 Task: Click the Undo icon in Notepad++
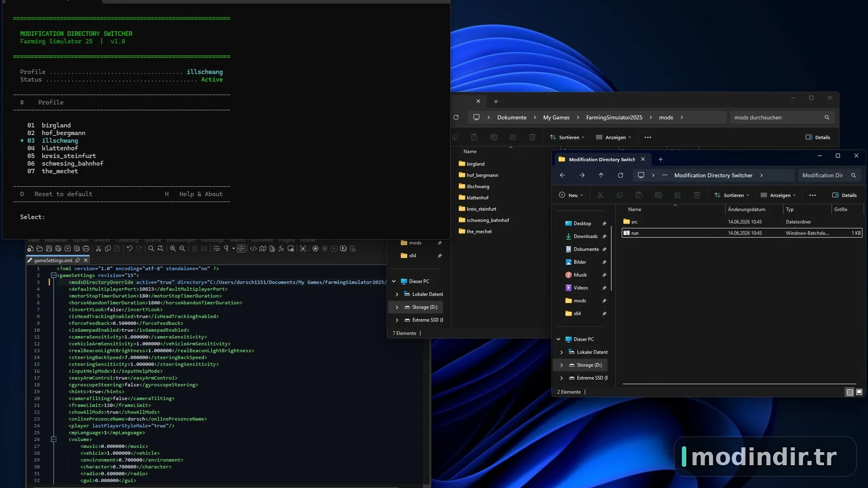129,248
